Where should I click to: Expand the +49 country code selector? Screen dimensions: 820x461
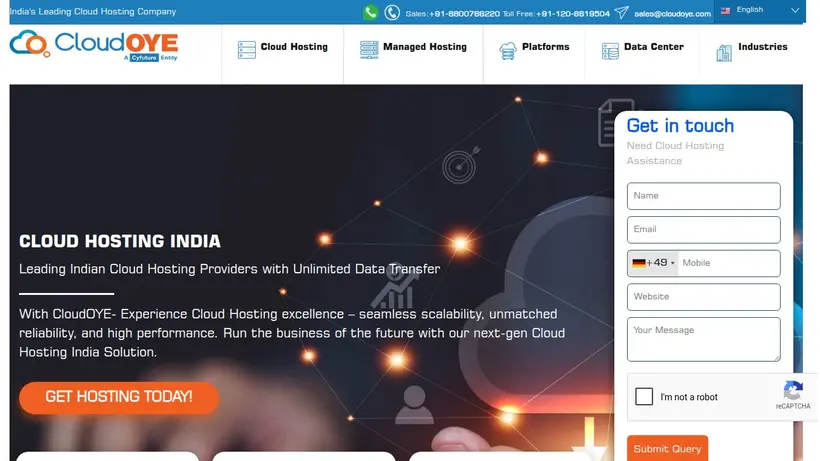653,263
